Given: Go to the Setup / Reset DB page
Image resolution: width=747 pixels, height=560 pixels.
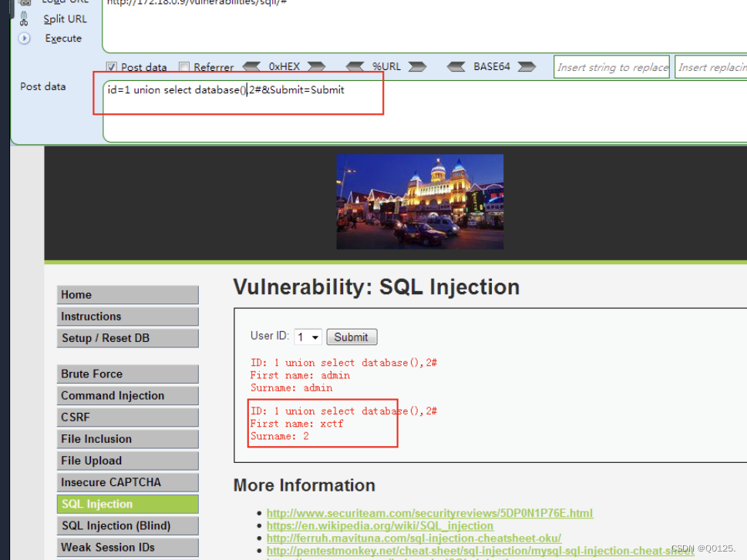Looking at the screenshot, I should pyautogui.click(x=127, y=337).
